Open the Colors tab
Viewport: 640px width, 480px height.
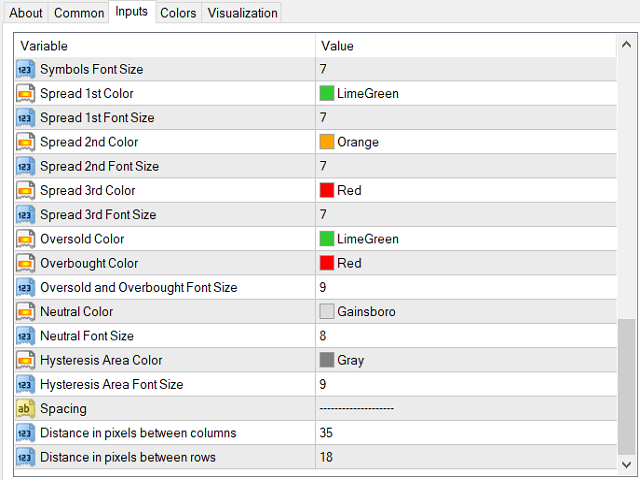pos(178,13)
